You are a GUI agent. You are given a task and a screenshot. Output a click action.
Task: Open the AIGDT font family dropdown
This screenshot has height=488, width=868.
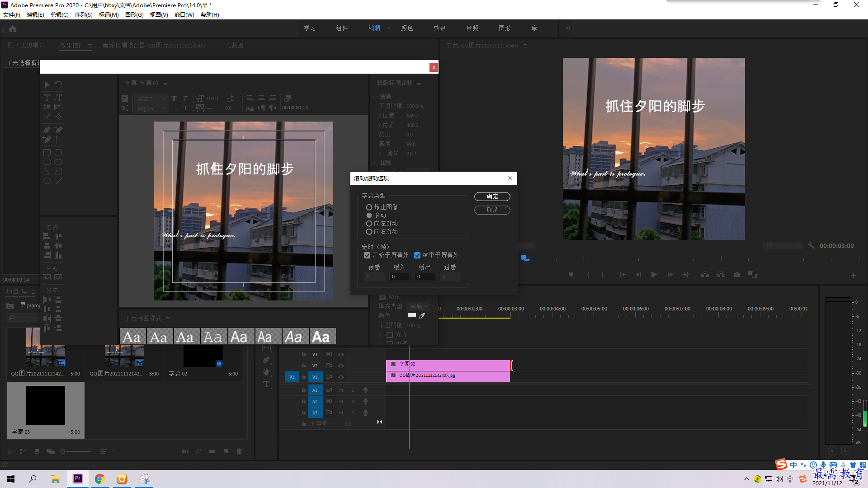pos(151,99)
